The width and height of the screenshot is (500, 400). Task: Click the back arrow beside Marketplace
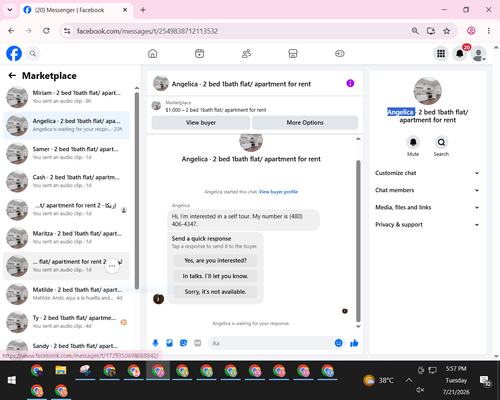tap(12, 76)
